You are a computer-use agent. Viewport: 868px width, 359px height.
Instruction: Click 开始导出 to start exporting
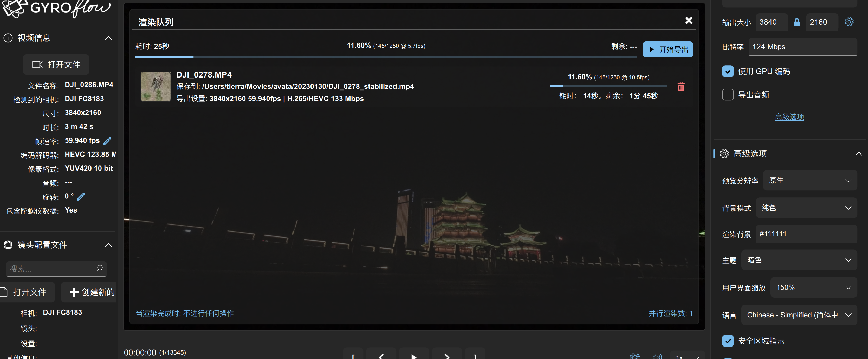point(668,49)
